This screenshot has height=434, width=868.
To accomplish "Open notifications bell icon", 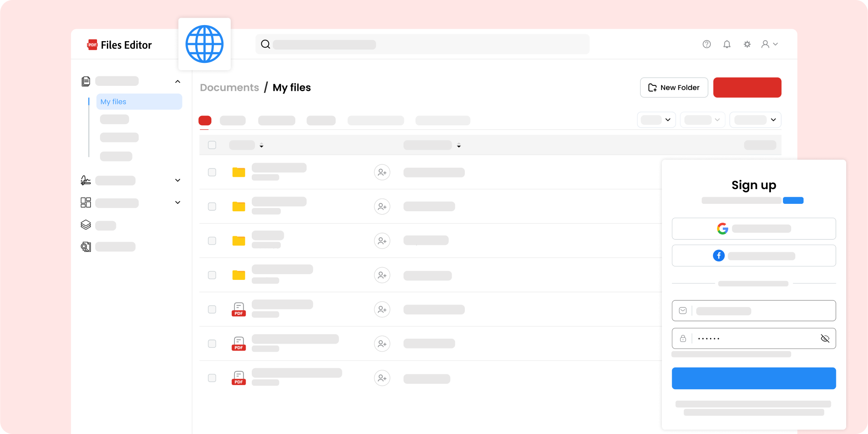I will click(x=727, y=44).
